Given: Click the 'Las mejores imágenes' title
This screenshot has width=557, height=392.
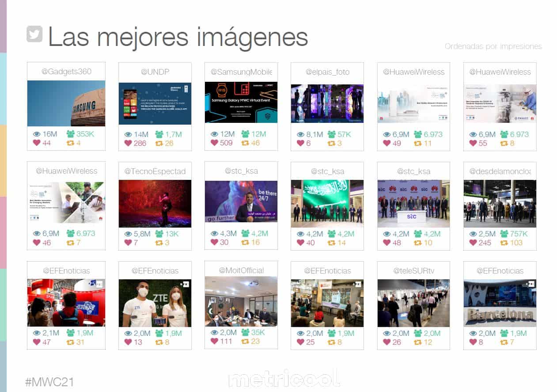Looking at the screenshot, I should click(x=178, y=37).
